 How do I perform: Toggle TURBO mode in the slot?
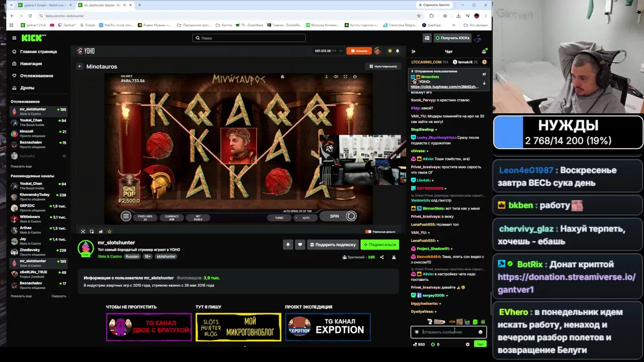point(279,218)
